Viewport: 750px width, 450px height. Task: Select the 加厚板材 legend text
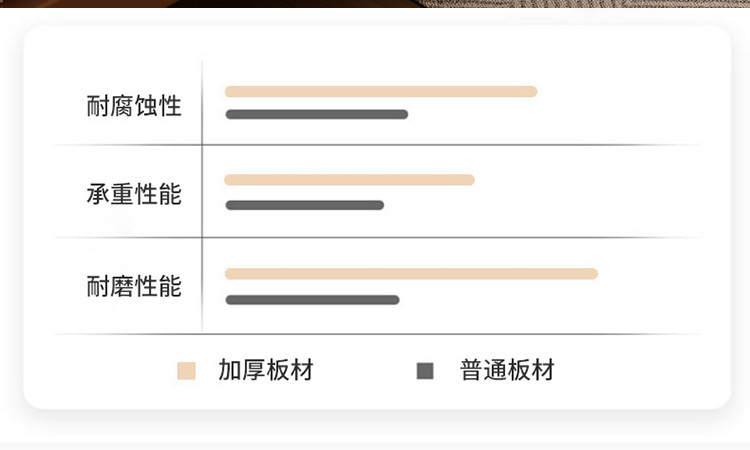[x=266, y=371]
